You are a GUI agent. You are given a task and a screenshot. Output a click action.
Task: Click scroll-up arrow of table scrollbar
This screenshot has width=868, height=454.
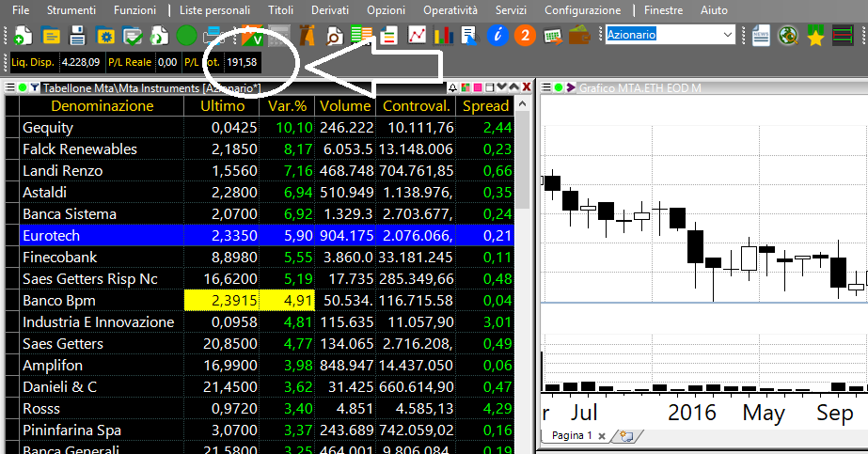522,104
